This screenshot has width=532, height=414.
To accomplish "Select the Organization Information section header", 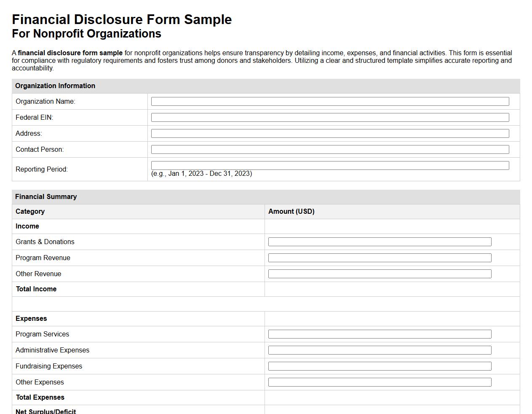I will pyautogui.click(x=55, y=86).
